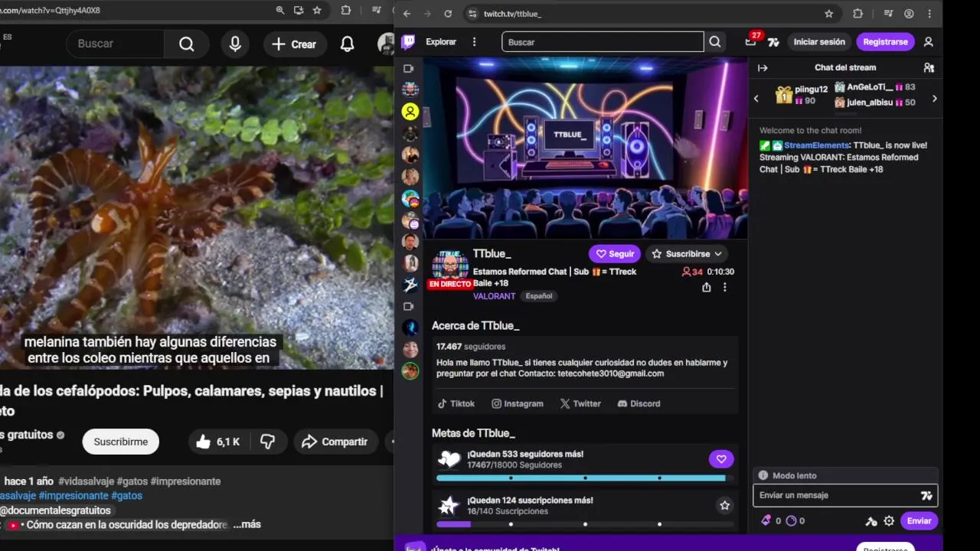Click the Registrarse button in Twitch header
Screen dimensions: 980x551
pyautogui.click(x=885, y=42)
